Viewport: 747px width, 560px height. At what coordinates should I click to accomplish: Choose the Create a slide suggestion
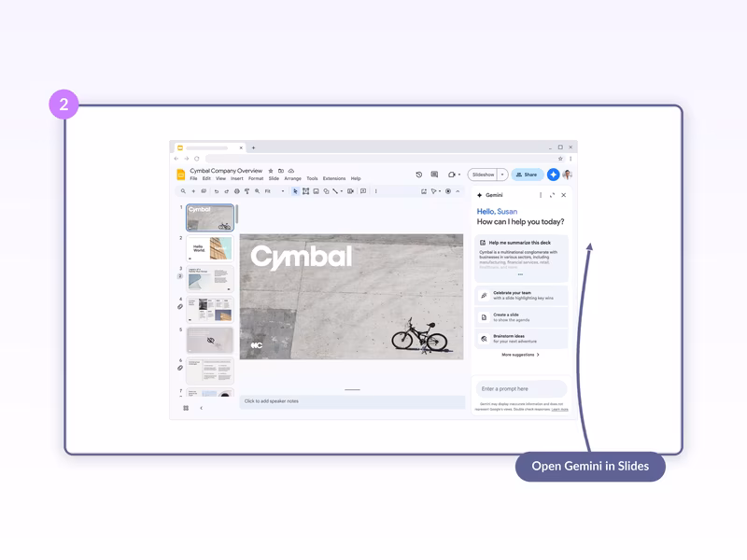click(x=521, y=317)
